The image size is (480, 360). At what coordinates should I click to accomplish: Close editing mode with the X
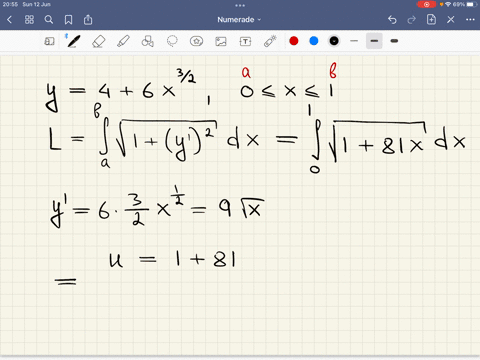tap(451, 20)
